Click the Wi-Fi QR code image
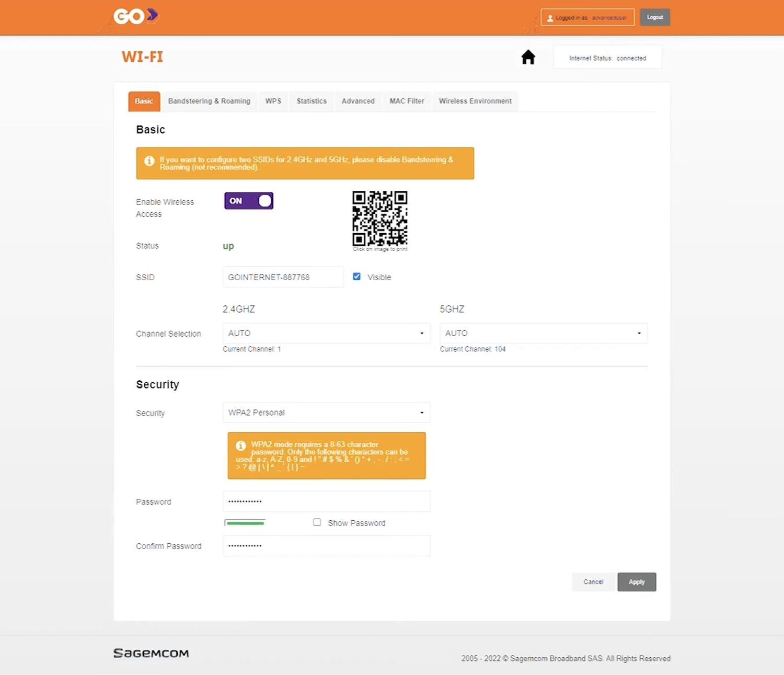The height and width of the screenshot is (675, 784). 379,219
